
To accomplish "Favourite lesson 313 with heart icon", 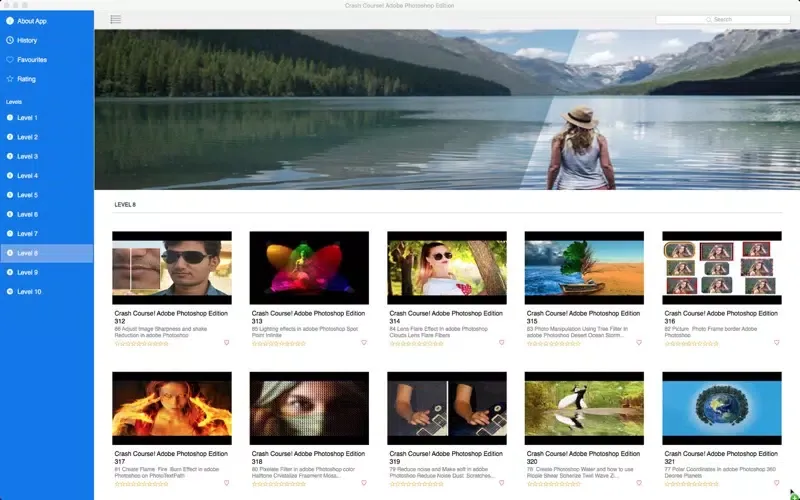I will 364,343.
